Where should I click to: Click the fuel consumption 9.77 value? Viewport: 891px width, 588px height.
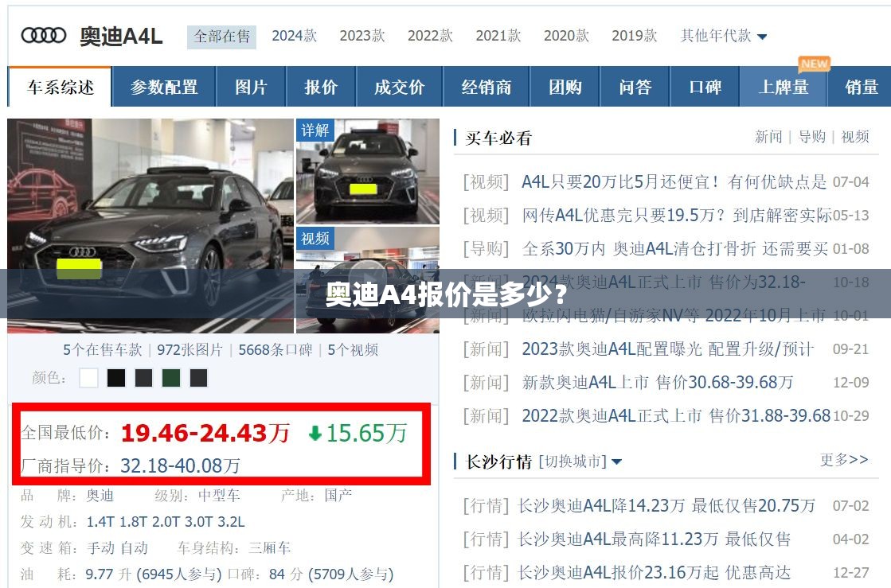pos(100,574)
